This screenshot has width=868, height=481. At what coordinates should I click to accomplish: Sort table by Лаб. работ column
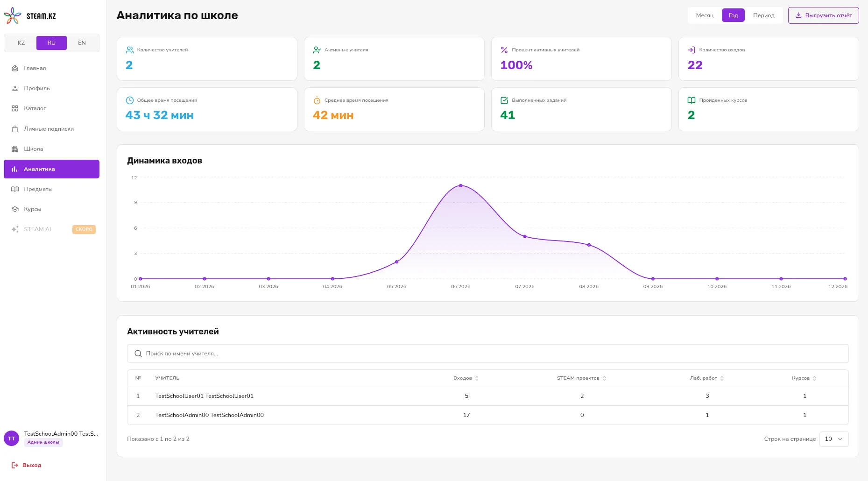[707, 378]
